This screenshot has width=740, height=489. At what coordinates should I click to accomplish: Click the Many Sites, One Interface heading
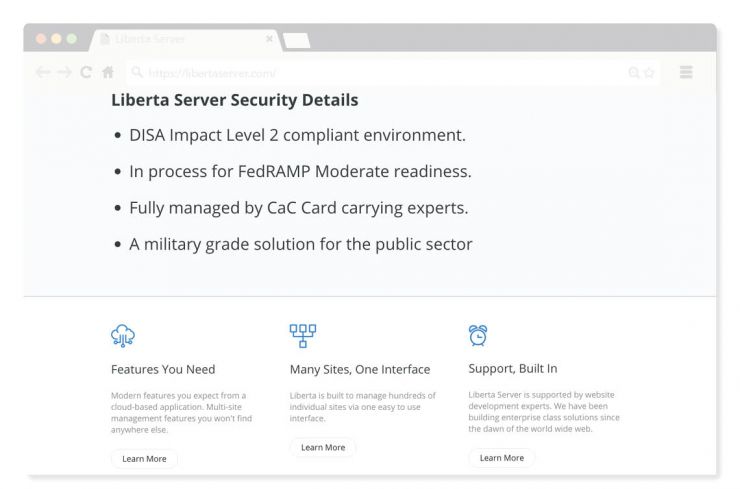click(360, 370)
